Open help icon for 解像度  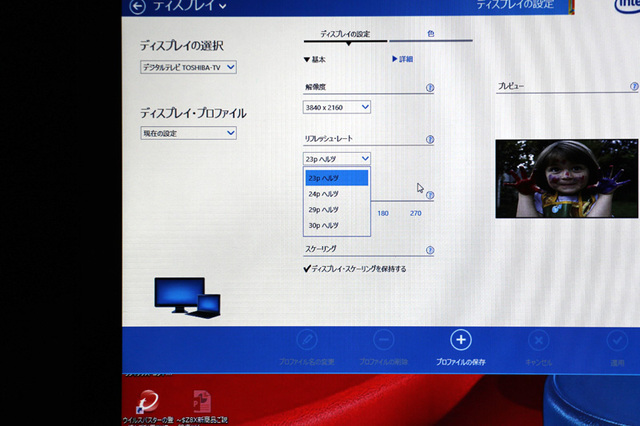tap(430, 87)
